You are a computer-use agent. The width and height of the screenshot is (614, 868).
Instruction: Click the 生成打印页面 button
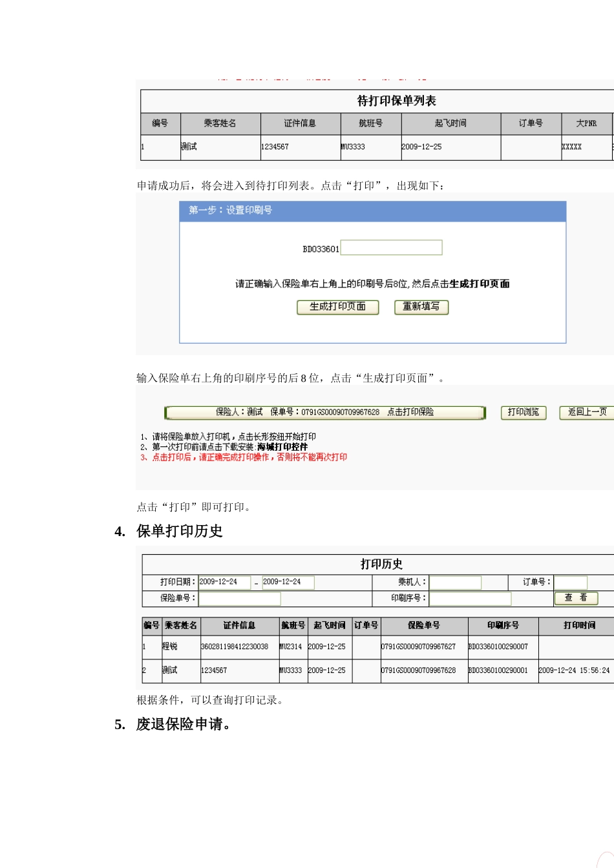(x=337, y=307)
